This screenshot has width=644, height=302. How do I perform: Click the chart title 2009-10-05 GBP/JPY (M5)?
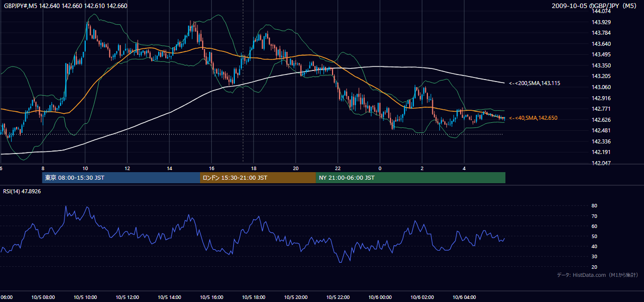[x=595, y=6]
